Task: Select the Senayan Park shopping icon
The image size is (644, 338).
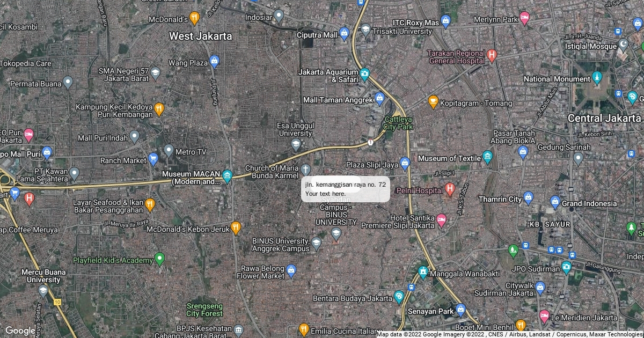Action: tap(460, 310)
